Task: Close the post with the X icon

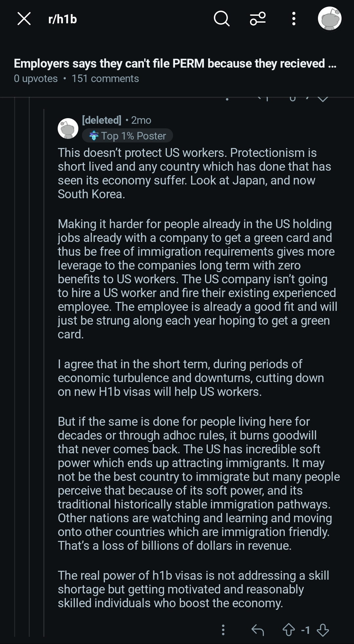Action: (x=24, y=19)
